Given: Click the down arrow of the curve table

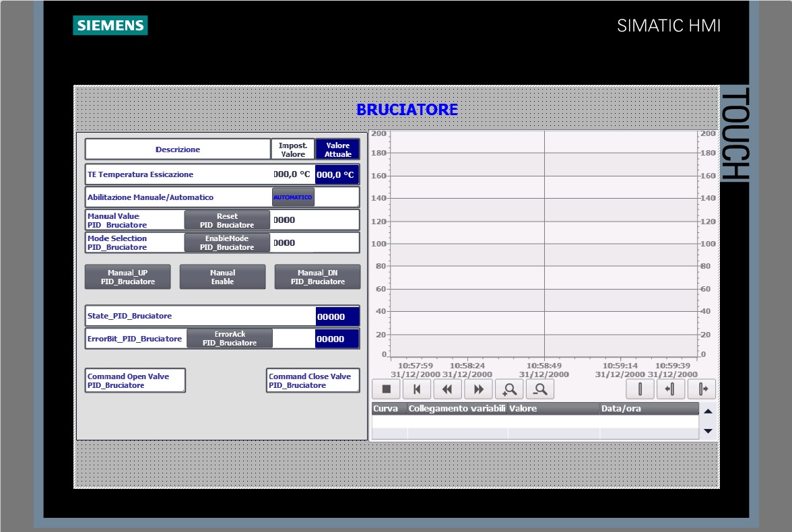Looking at the screenshot, I should tap(708, 431).
